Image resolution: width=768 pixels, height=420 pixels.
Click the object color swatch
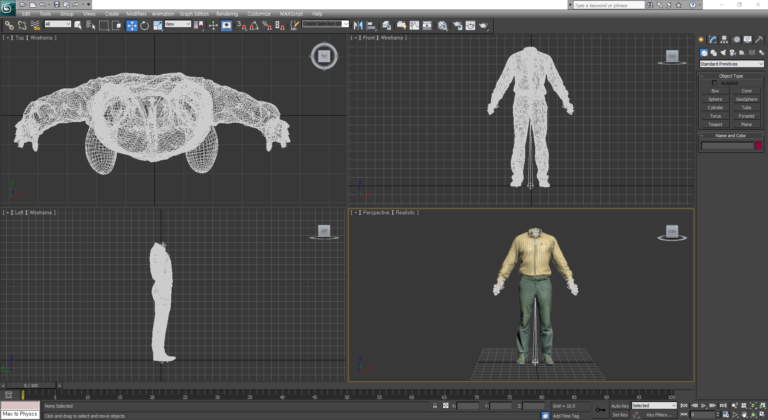tap(758, 146)
